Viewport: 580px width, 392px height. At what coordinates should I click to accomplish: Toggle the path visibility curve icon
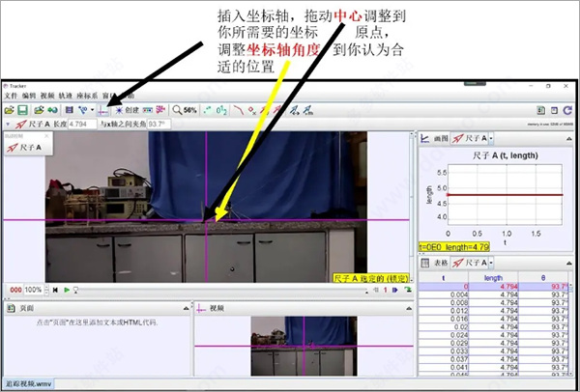pyautogui.click(x=239, y=110)
